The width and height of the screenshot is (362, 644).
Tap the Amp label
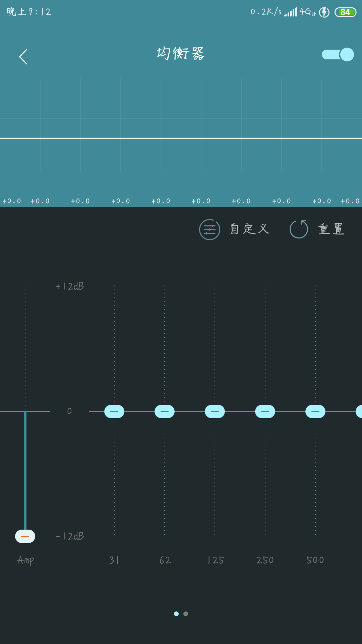point(25,560)
